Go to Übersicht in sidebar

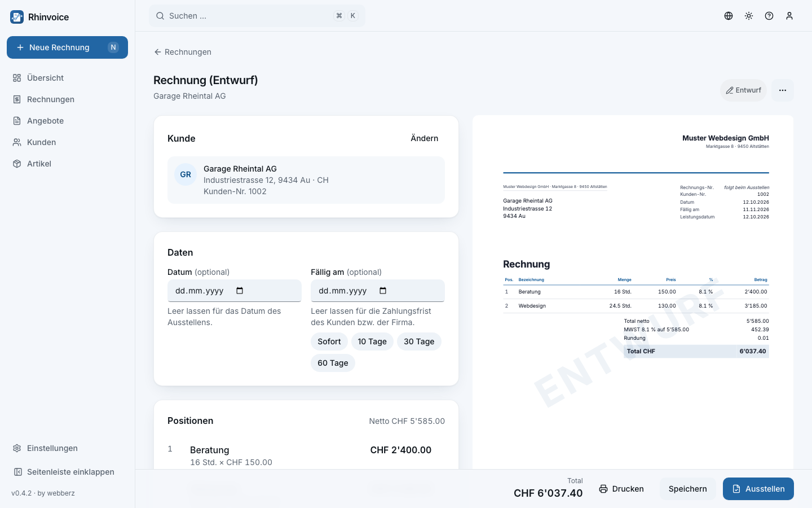(67, 78)
